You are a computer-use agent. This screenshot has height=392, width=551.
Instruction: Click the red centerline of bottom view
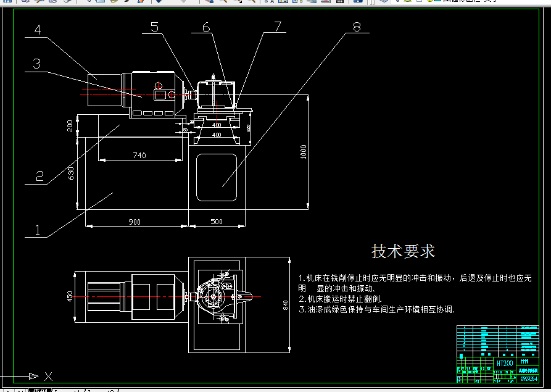click(154, 296)
